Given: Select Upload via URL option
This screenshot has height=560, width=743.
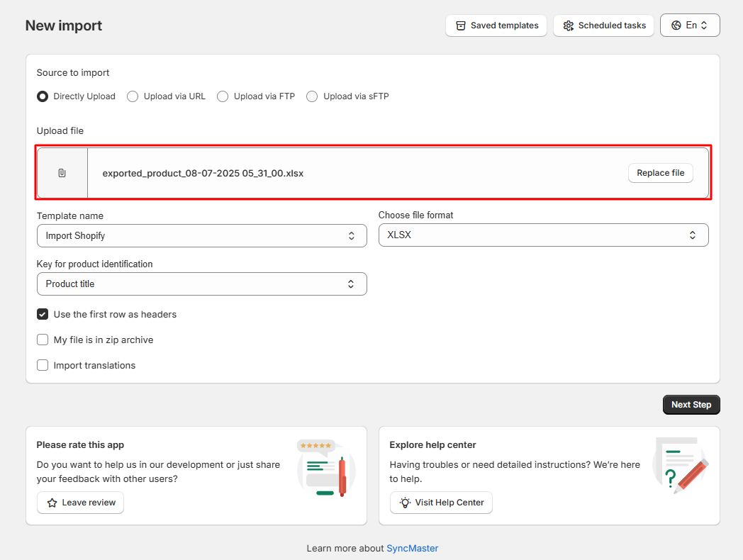Looking at the screenshot, I should (x=133, y=96).
